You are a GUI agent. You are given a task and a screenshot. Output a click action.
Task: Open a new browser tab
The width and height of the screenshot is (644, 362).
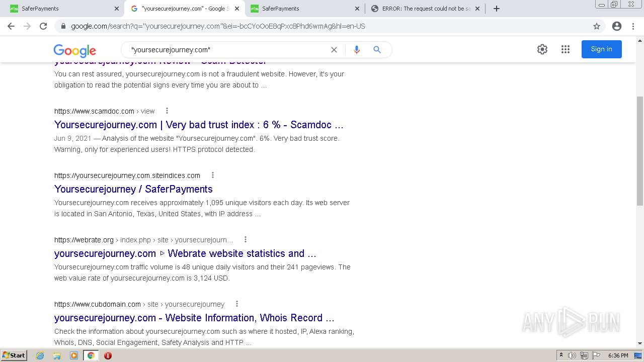497,9
